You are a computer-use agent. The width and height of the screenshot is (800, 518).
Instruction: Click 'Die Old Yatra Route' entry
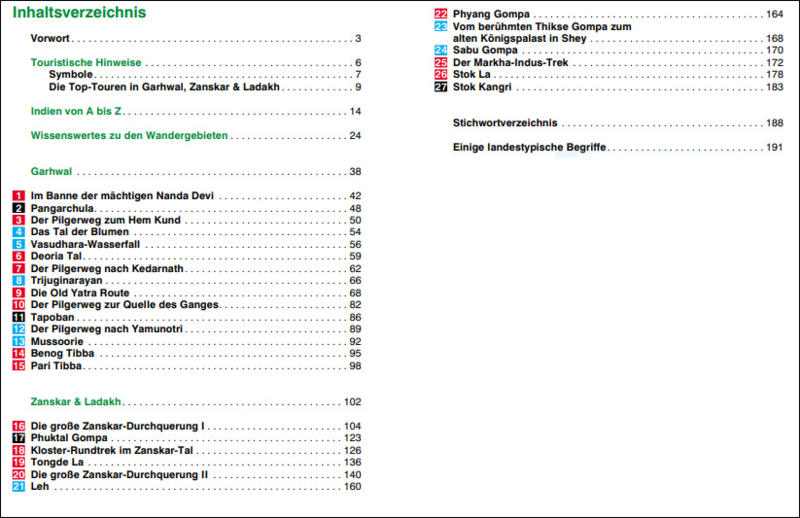80,293
